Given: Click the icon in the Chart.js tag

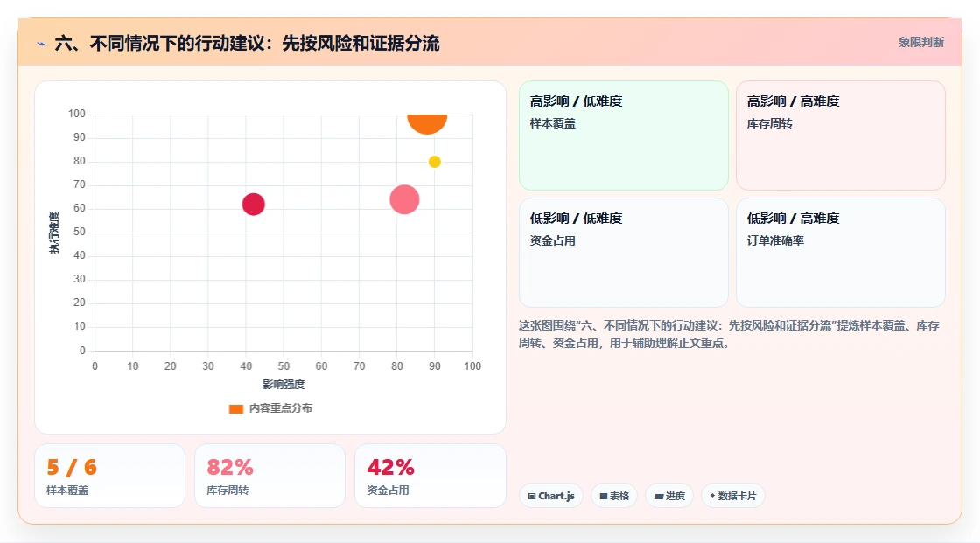Looking at the screenshot, I should pyautogui.click(x=532, y=496).
